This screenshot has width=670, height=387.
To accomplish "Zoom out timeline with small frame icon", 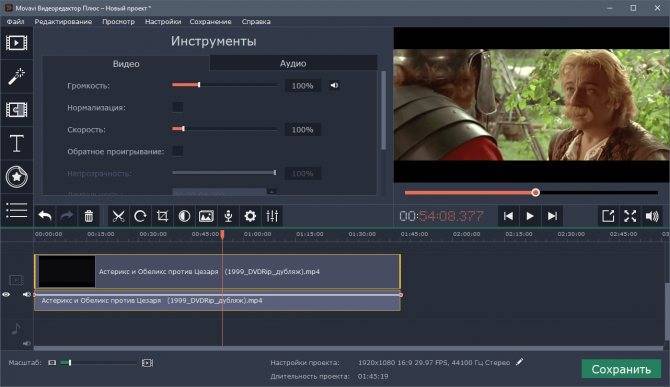I will click(x=52, y=363).
